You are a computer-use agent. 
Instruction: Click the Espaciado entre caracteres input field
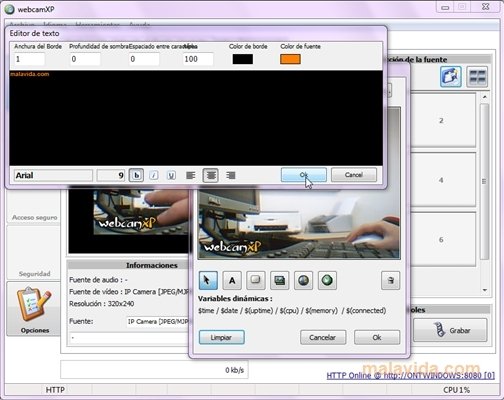(144, 59)
